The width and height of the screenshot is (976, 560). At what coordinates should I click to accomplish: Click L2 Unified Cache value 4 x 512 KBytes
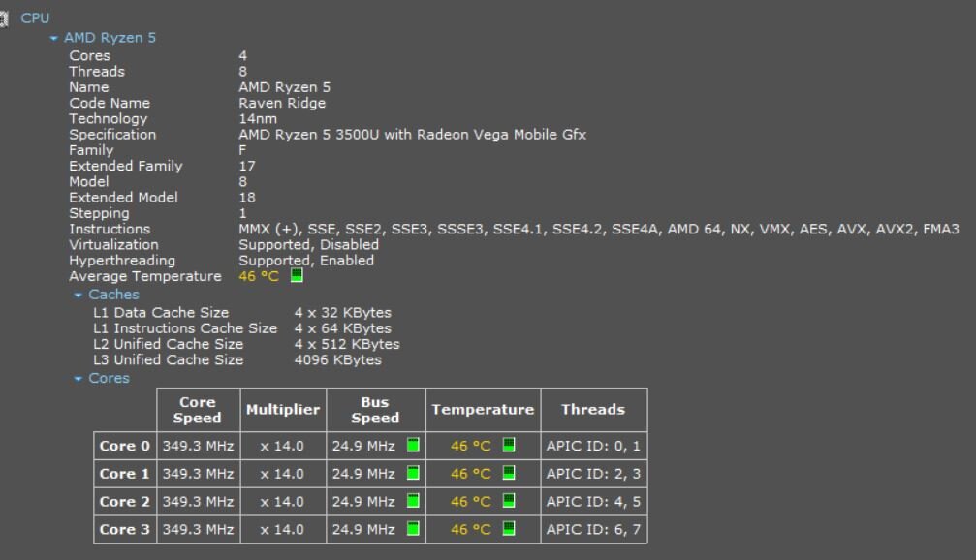coord(347,344)
